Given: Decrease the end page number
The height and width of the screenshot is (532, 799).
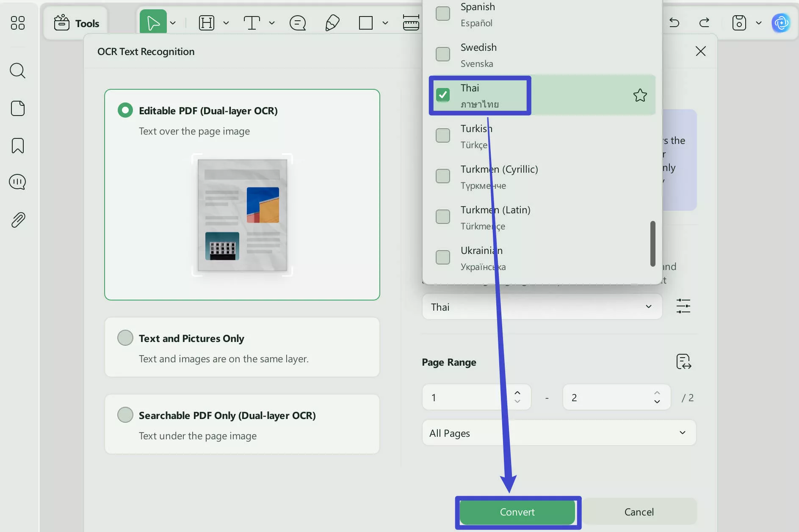Looking at the screenshot, I should click(657, 402).
